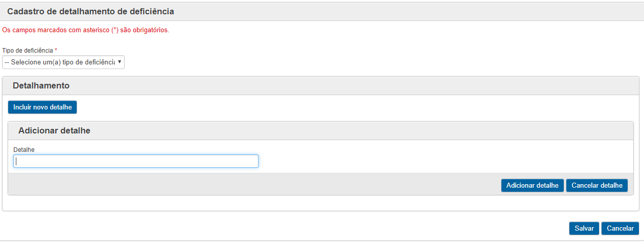Select the placeholder text Selecione um(a) tipo de deficiência
The width and height of the screenshot is (644, 247).
coord(59,62)
